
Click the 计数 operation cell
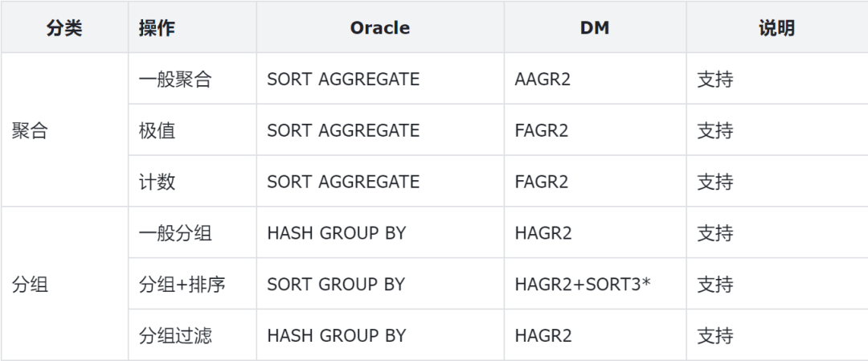(157, 183)
